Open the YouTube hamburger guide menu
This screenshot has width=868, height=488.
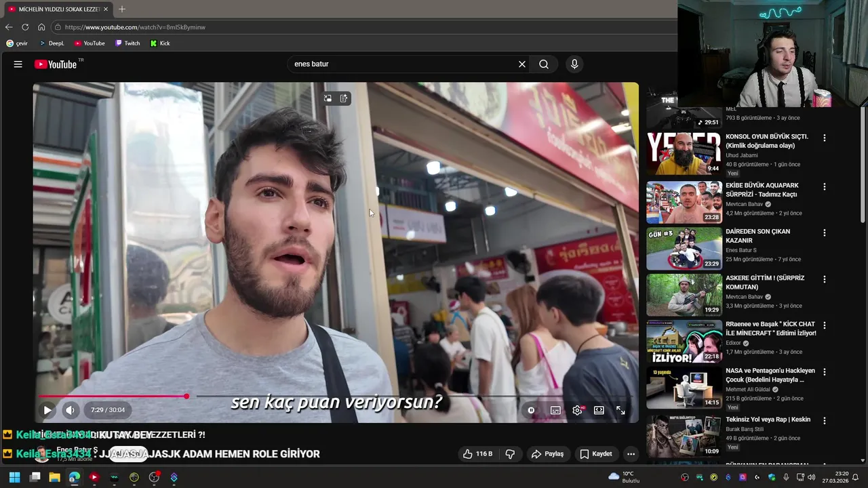[x=18, y=64]
